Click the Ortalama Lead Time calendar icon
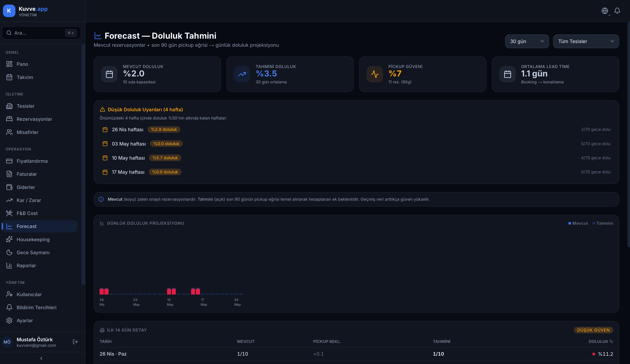This screenshot has height=364, width=630. click(x=508, y=74)
